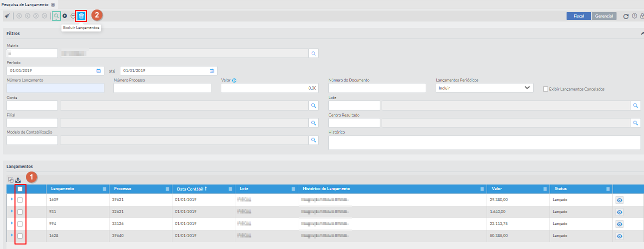Switch to Fiscal view

click(x=579, y=16)
